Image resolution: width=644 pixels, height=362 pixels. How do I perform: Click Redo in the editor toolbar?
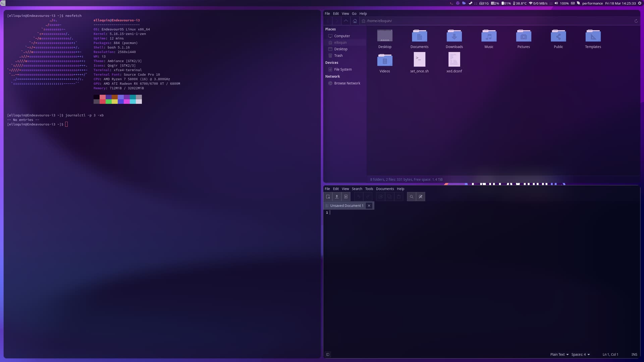(368, 197)
